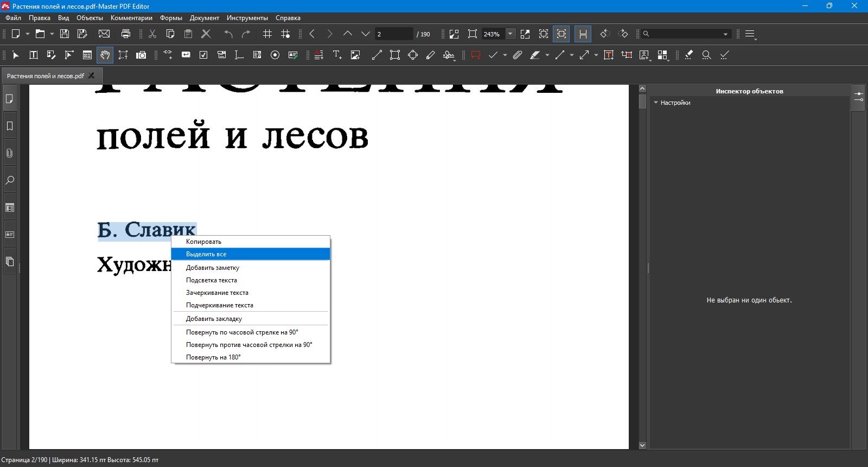Screen dimensions: 868x467
Task: Click the page number input field
Action: point(394,34)
